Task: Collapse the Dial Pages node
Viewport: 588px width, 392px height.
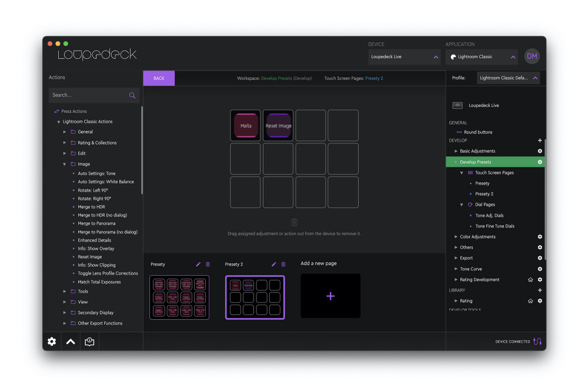Action: pos(462,205)
